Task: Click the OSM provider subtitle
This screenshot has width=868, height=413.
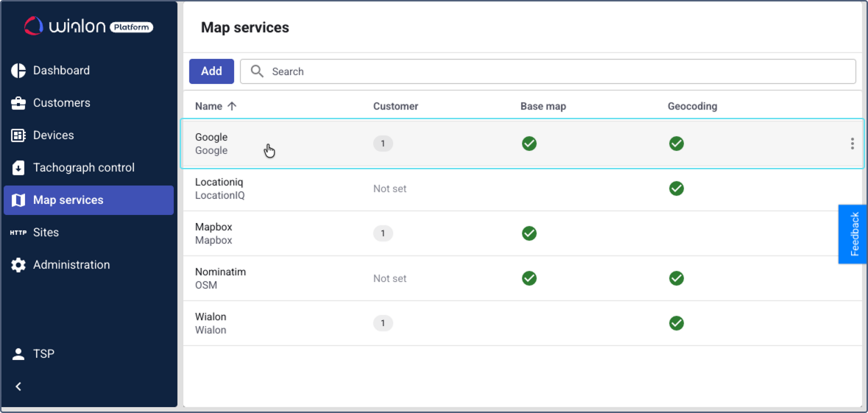Action: coord(206,285)
